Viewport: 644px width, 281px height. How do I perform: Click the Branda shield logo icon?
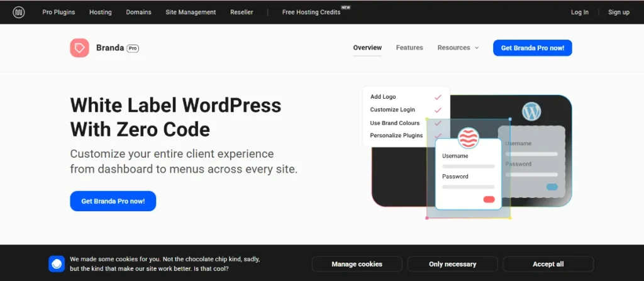[x=79, y=48]
